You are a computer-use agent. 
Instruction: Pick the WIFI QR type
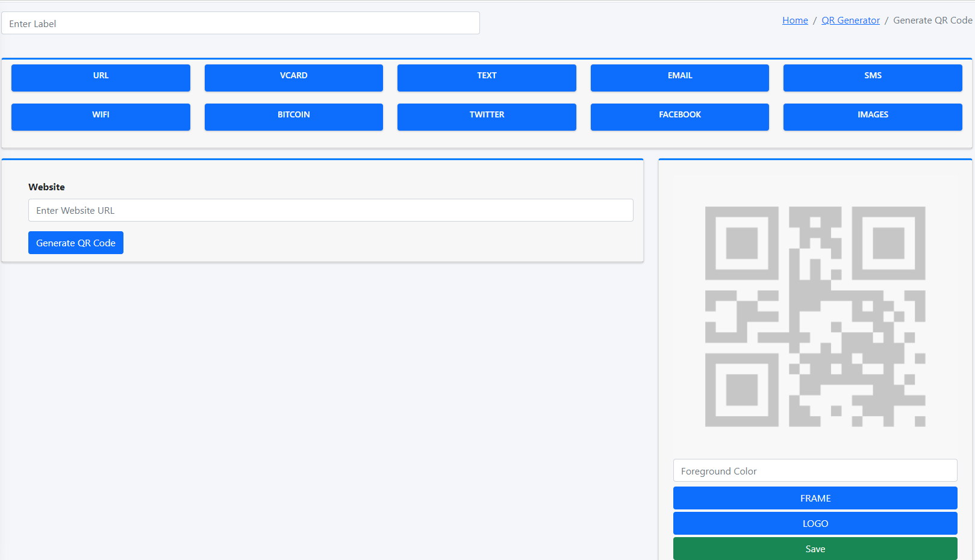[x=101, y=117]
